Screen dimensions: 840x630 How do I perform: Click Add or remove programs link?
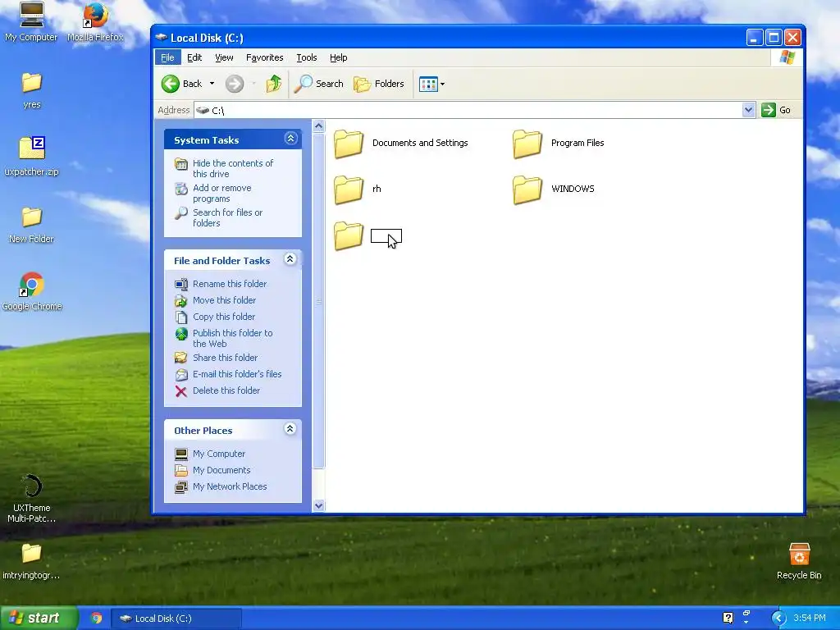[222, 193]
